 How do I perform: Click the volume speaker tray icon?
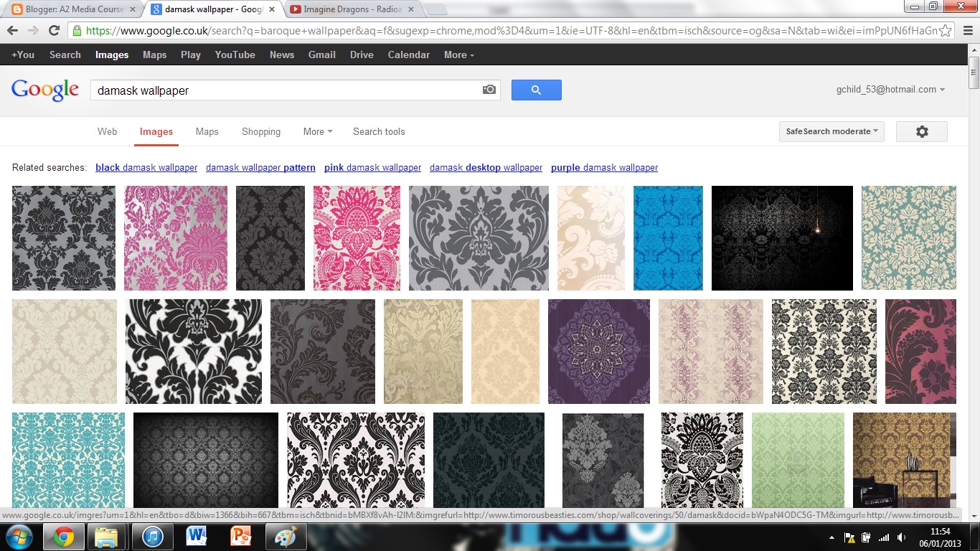[x=901, y=537]
